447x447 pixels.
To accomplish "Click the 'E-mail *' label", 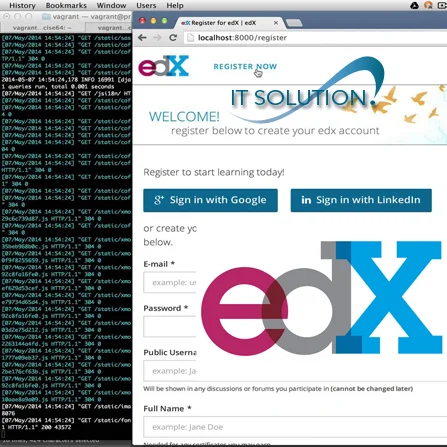I will [x=159, y=264].
